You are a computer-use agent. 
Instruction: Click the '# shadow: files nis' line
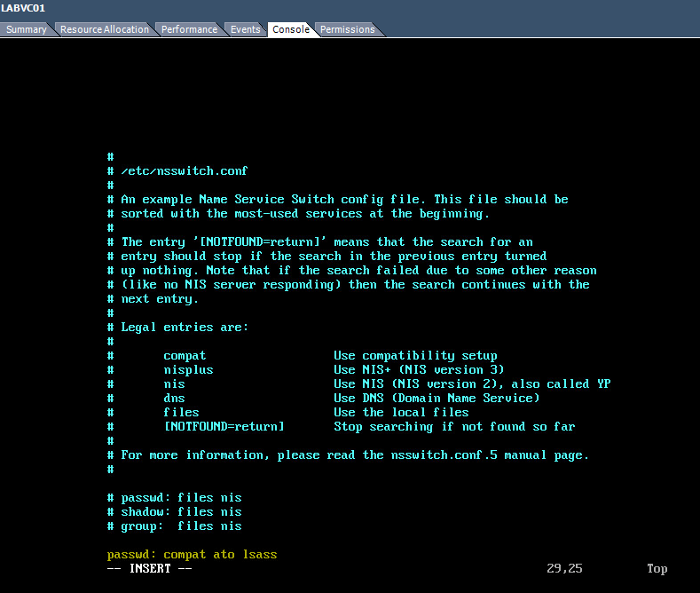pyautogui.click(x=175, y=511)
